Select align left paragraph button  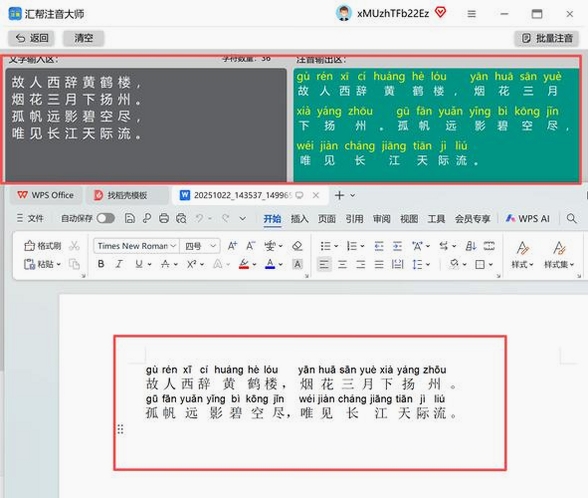pos(324,264)
